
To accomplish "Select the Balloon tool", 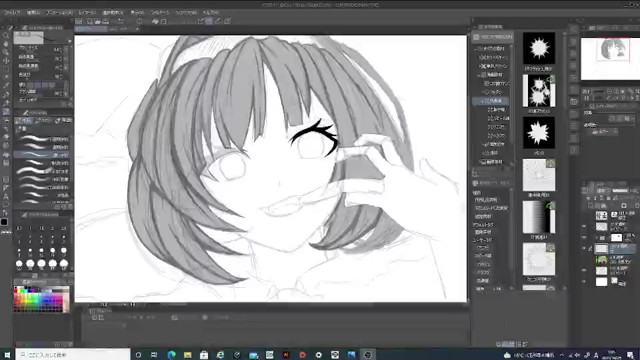I will tap(6, 204).
